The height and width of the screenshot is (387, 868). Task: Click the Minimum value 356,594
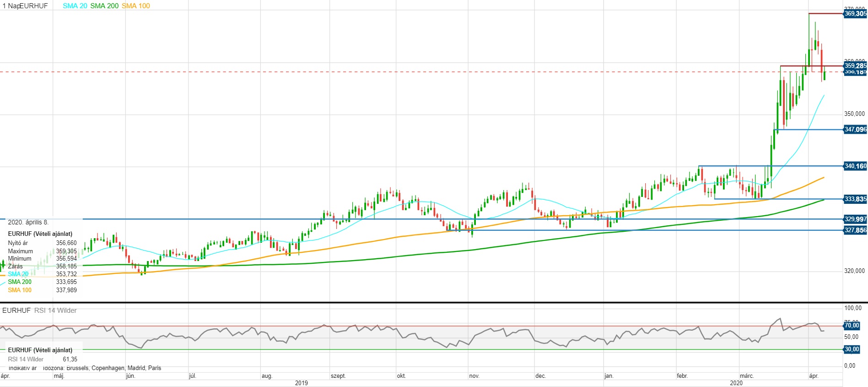[66, 259]
